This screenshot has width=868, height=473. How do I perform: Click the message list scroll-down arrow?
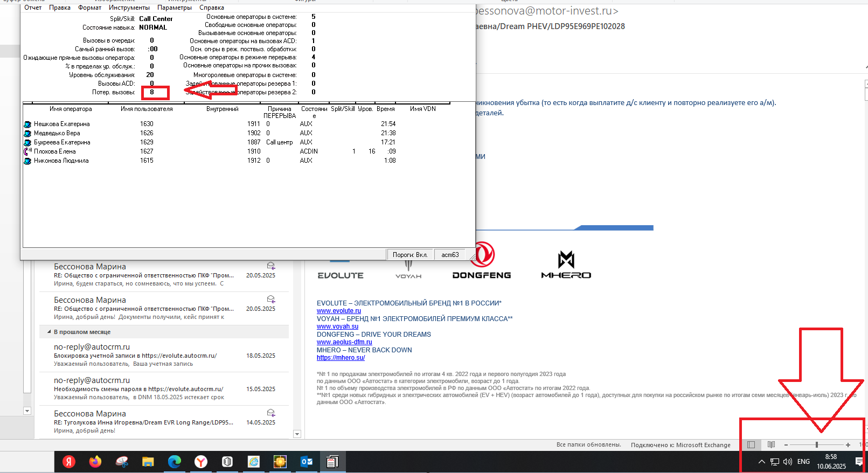click(297, 434)
